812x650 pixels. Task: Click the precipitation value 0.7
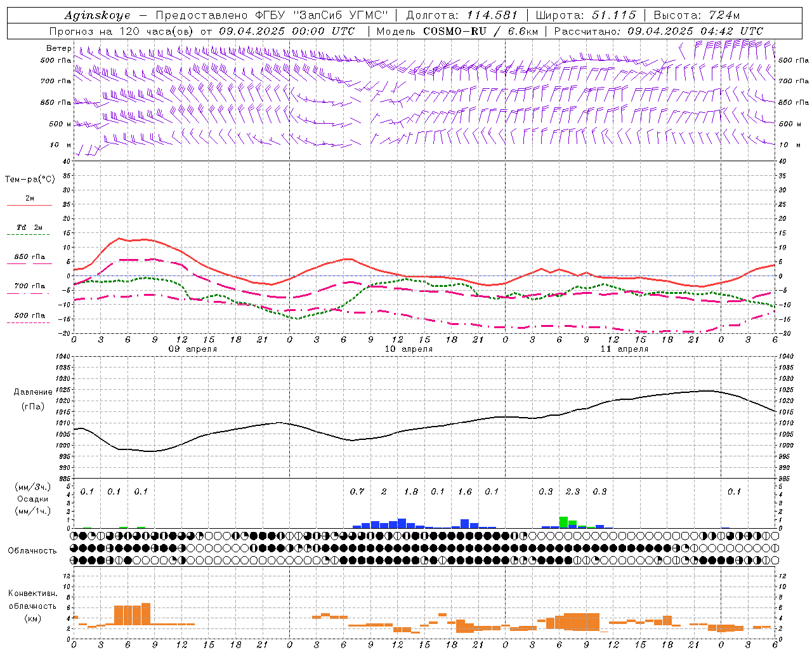coord(357,492)
